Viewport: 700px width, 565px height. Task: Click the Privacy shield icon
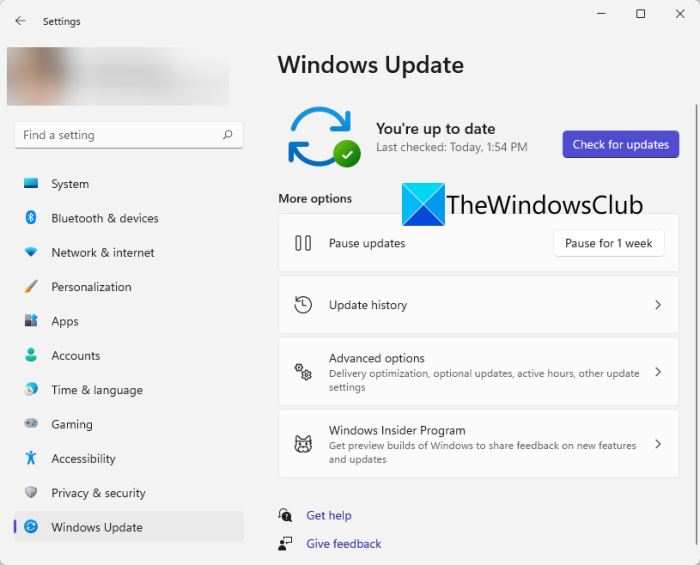click(31, 492)
